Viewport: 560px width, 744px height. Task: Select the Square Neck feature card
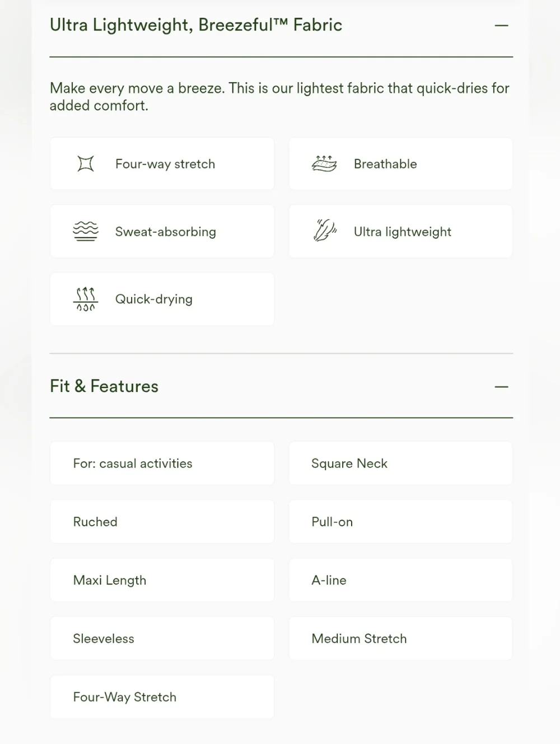[400, 464]
